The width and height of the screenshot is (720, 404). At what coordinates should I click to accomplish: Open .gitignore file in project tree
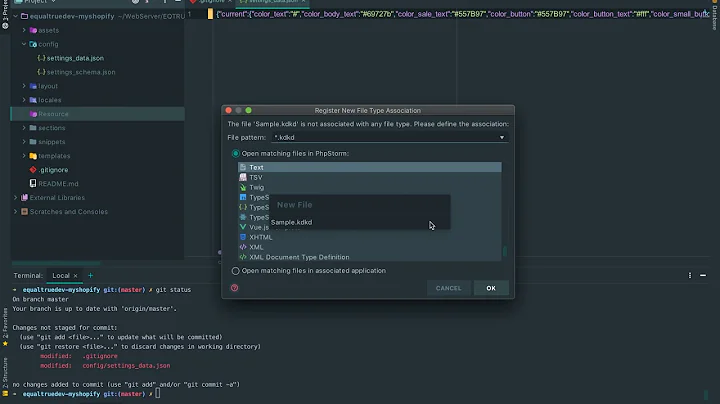[x=53, y=170]
